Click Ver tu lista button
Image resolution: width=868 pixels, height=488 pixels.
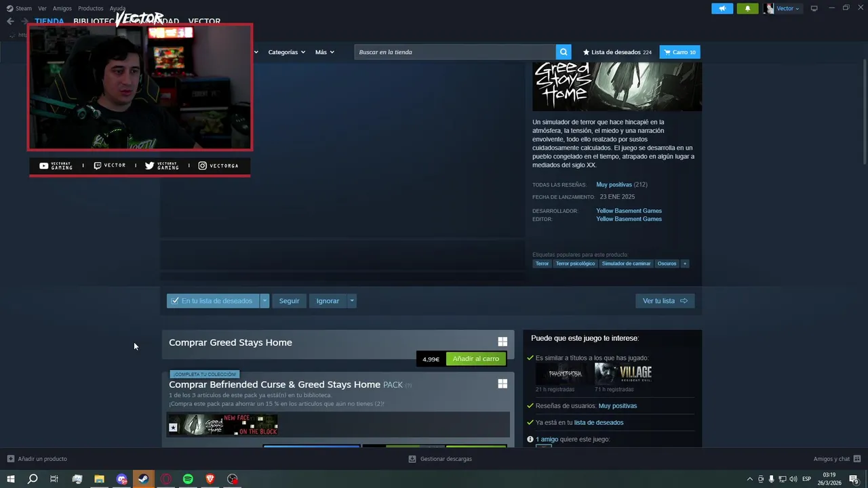coord(665,301)
